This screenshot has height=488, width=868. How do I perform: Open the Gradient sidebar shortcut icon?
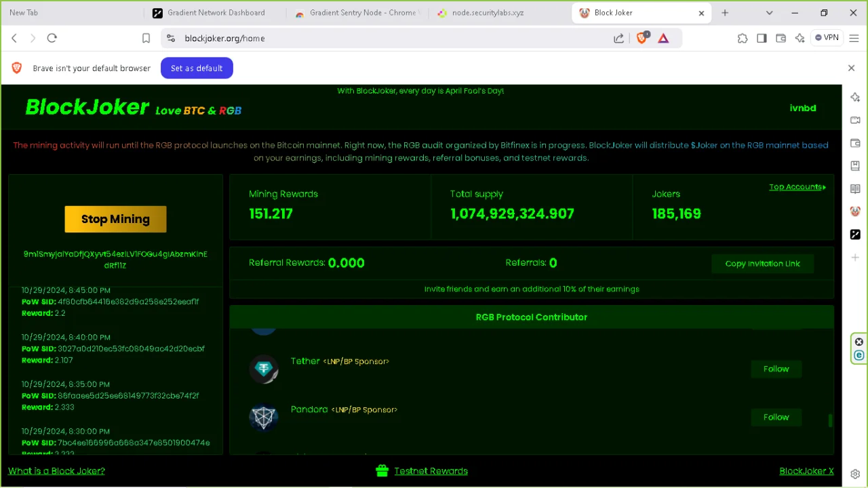click(855, 235)
